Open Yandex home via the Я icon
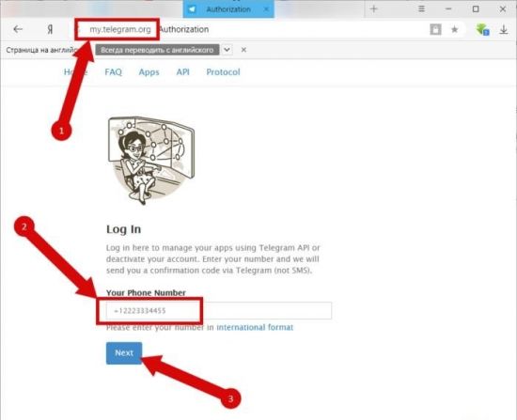The height and width of the screenshot is (420, 517). click(50, 29)
